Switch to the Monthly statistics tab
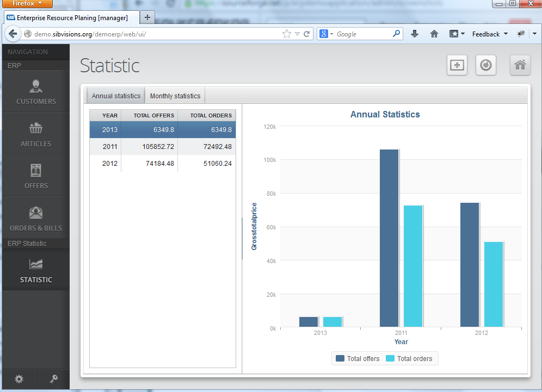 point(175,95)
